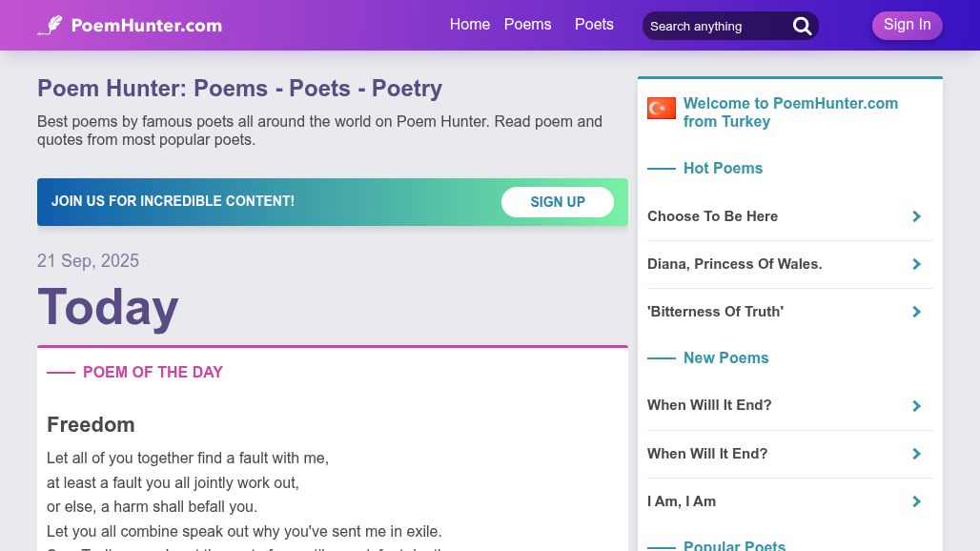Click chevron next to 'Bitterness Of Truth'
980x551 pixels.
[x=916, y=312]
